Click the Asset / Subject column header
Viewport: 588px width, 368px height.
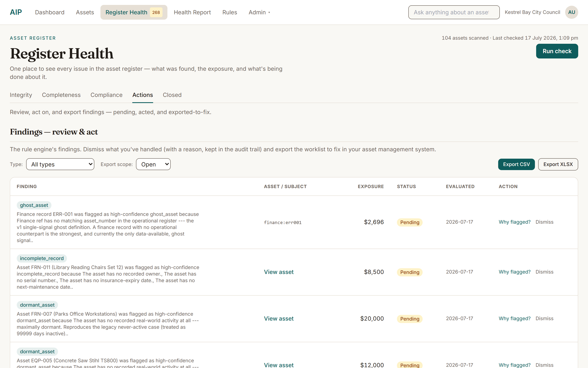285,186
